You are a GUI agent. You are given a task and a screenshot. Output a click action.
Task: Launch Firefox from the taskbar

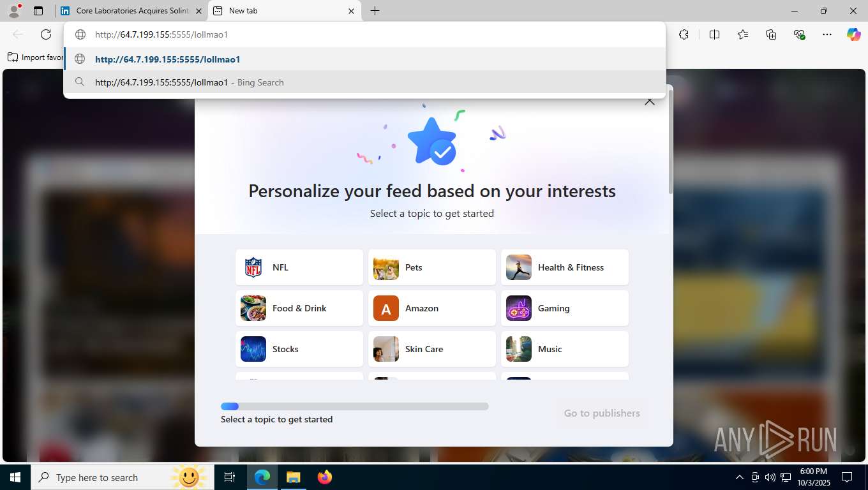(x=325, y=477)
